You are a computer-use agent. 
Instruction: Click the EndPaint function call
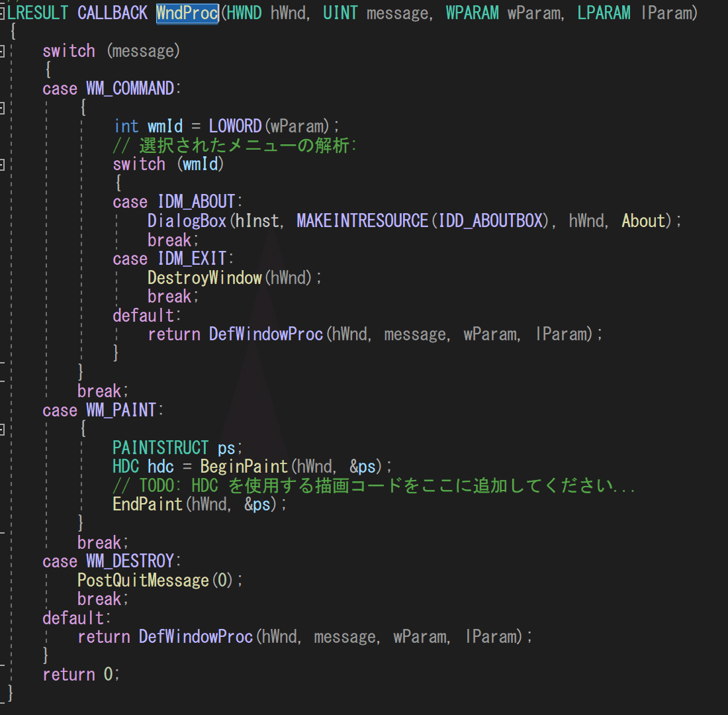point(148,504)
